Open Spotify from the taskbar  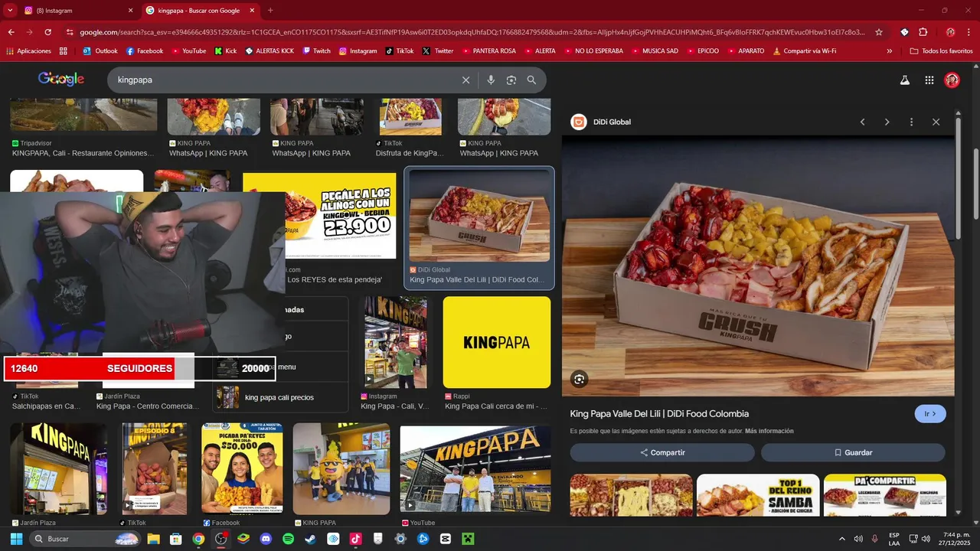tap(288, 539)
